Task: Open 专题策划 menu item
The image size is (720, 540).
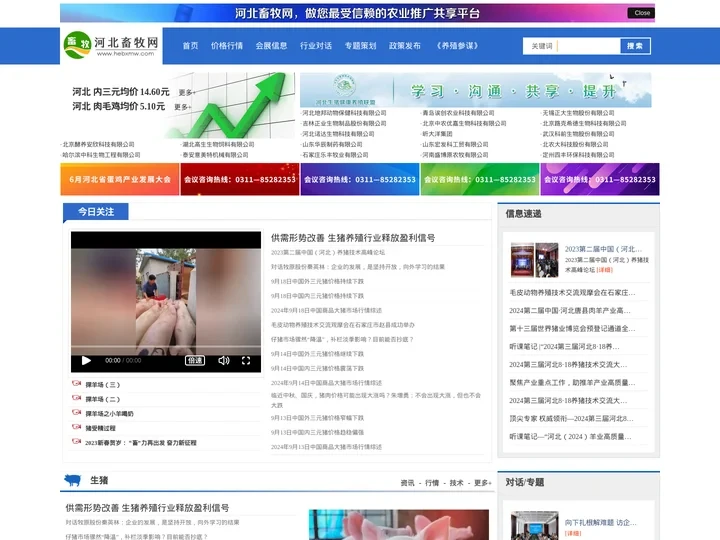Action: [360, 46]
